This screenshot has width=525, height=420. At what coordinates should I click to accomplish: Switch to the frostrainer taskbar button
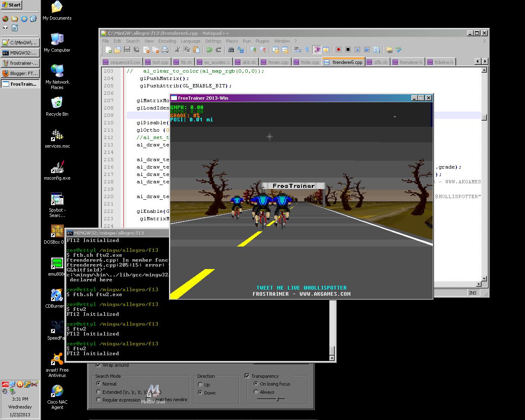pos(20,63)
